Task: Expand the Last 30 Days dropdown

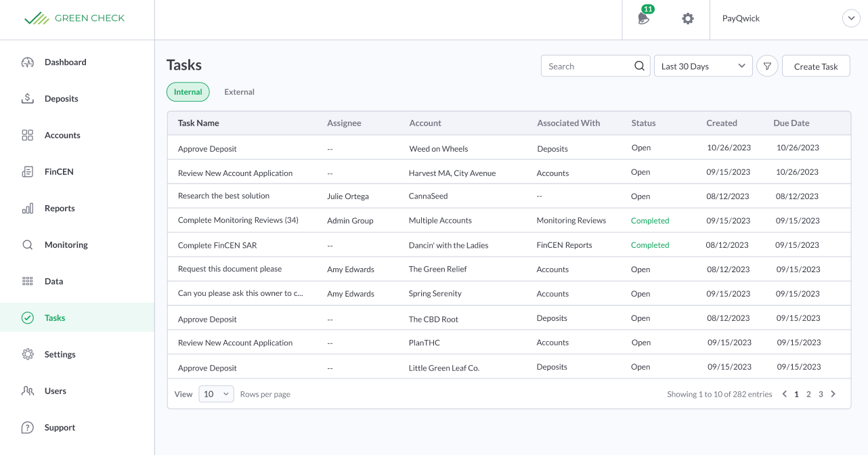Action: click(703, 66)
